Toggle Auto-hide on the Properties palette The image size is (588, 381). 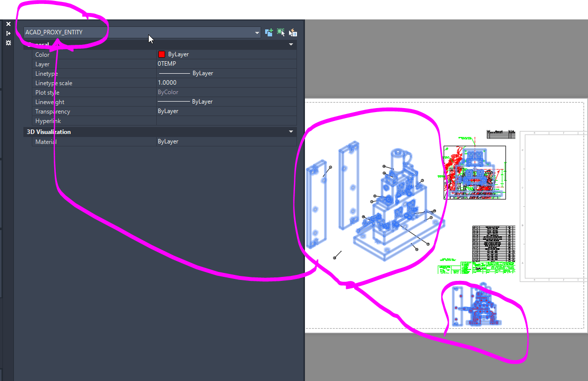(x=8, y=33)
